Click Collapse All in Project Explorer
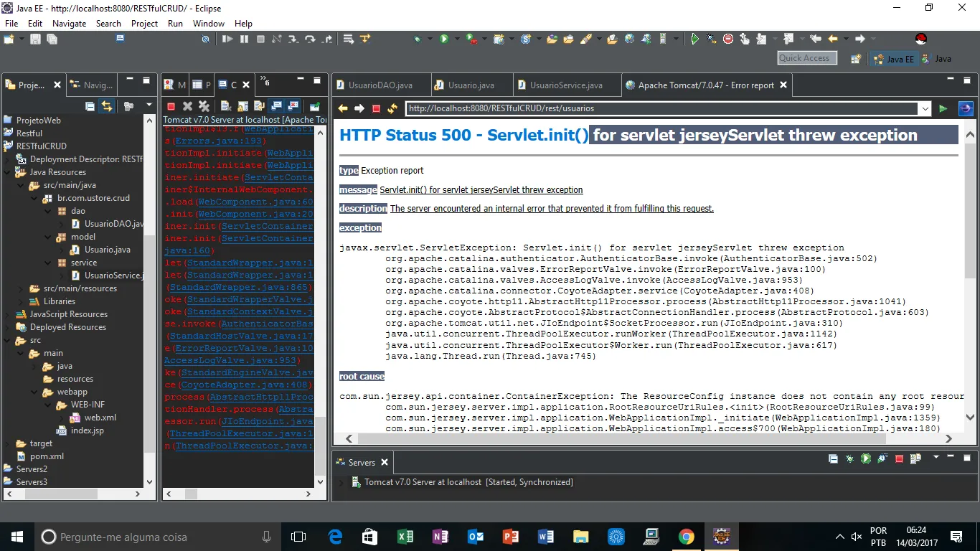This screenshot has width=980, height=551. point(90,106)
